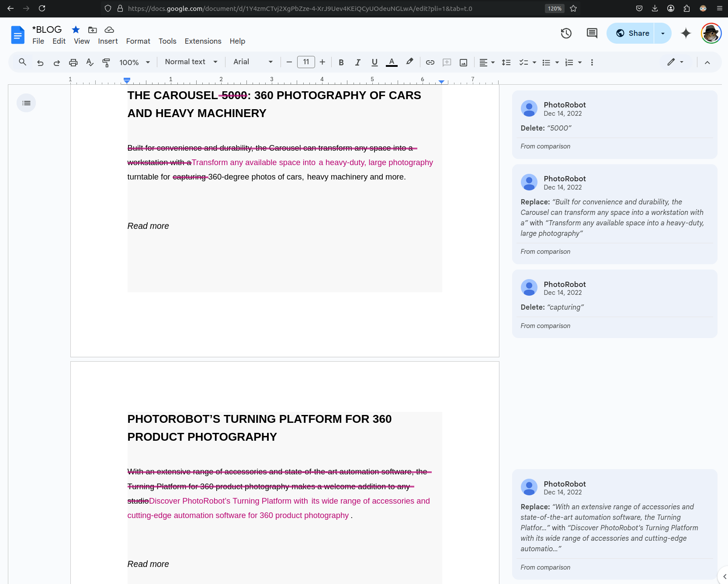728x584 pixels.
Task: Hide the menus with the collapse arrow
Action: coord(707,62)
